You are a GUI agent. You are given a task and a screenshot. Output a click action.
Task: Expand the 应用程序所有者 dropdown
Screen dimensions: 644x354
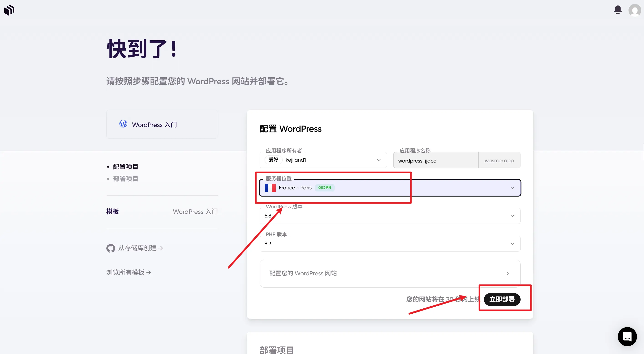coord(323,160)
